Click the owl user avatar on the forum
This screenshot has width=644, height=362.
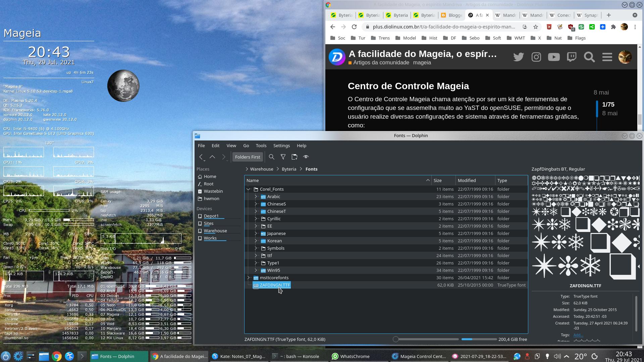click(x=625, y=57)
